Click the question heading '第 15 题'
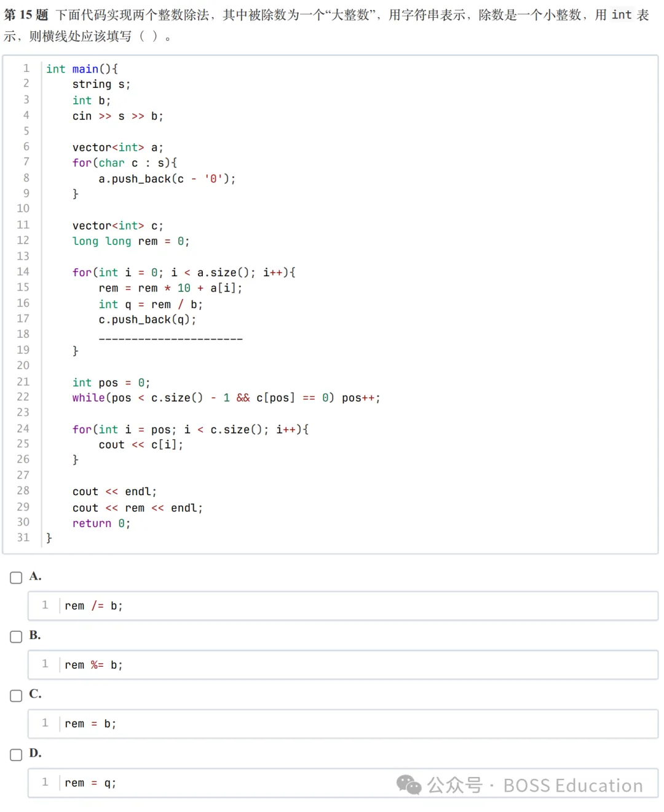This screenshot has height=812, width=664. pyautogui.click(x=26, y=15)
